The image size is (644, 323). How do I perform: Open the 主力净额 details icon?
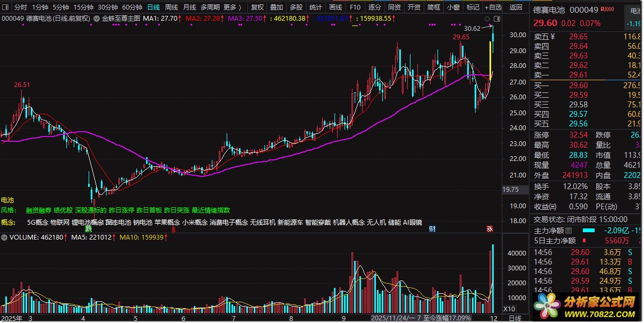coord(569,231)
